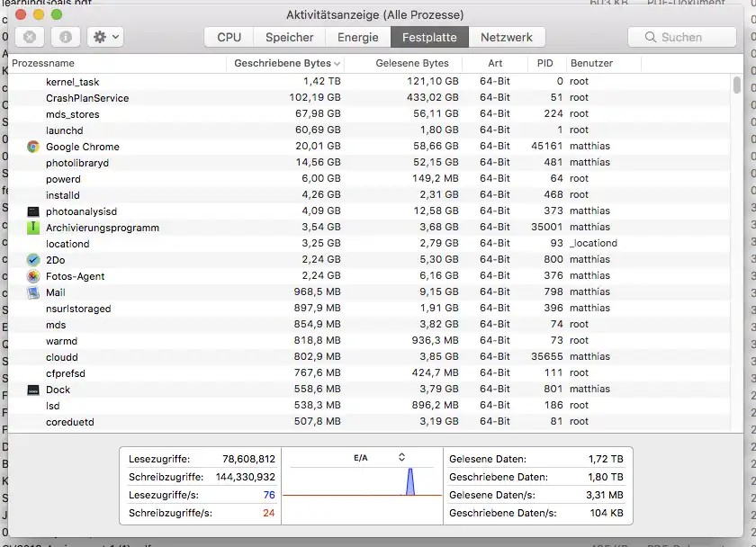Select the Google Chrome process icon
Viewport: 756px width, 547px height.
(31, 146)
